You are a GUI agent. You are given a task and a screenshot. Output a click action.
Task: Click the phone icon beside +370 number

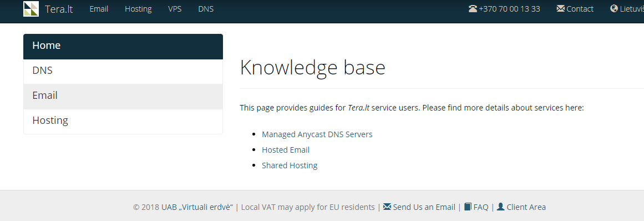pyautogui.click(x=473, y=9)
